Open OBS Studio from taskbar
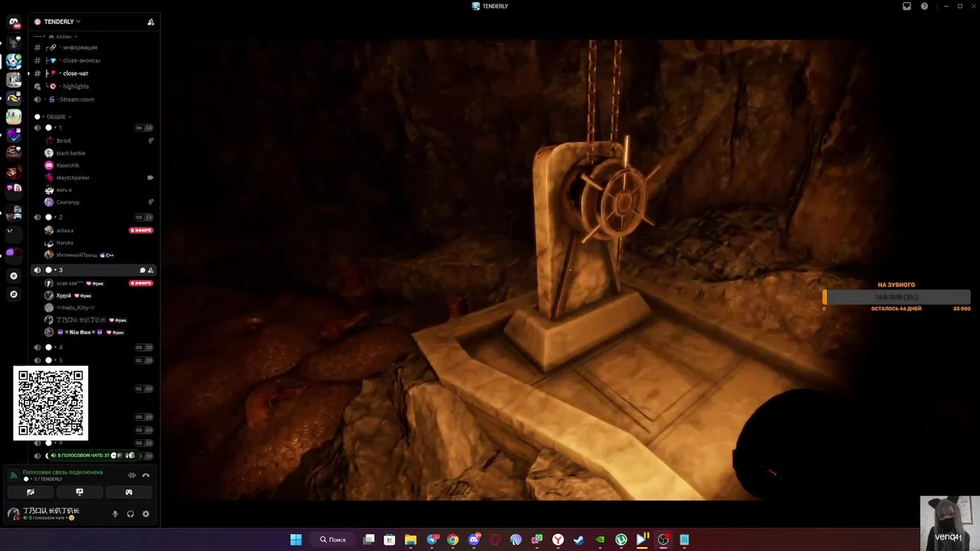The image size is (980, 551). [663, 540]
